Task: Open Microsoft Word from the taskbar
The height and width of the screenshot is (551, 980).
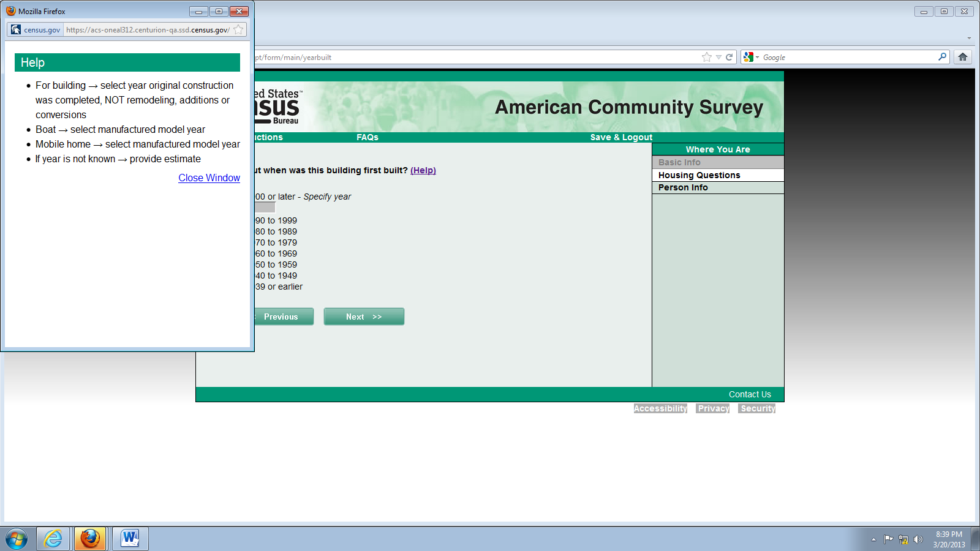Action: point(130,539)
